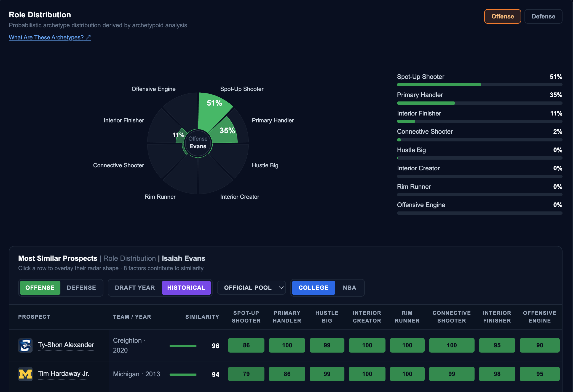Image resolution: width=573 pixels, height=392 pixels.
Task: Click the Michigan M logo icon
Action: coord(25,374)
